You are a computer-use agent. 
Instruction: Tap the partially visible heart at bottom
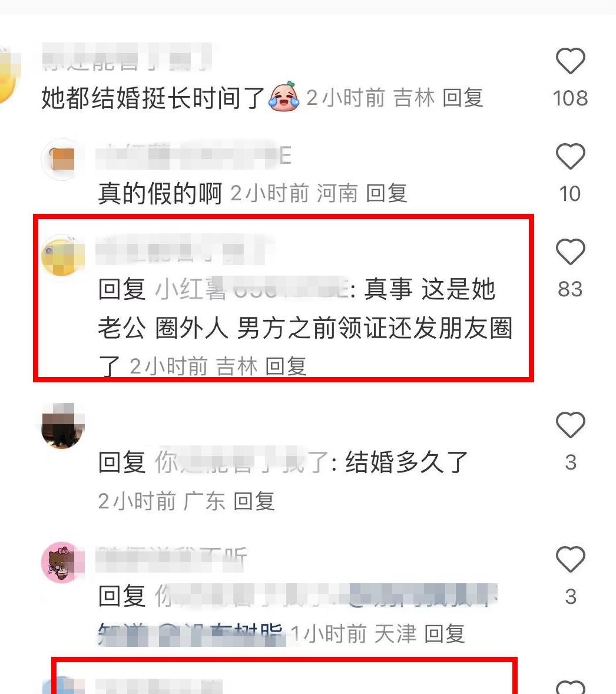571,686
